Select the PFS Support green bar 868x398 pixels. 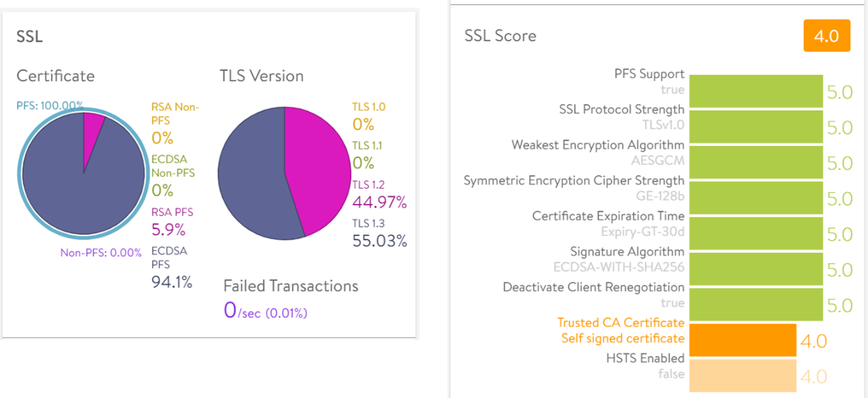point(755,91)
